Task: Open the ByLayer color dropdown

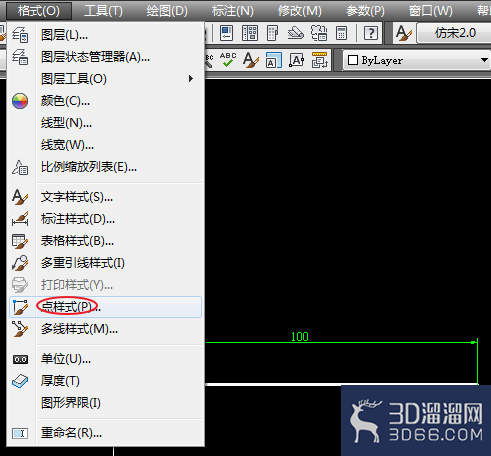Action: tap(417, 60)
